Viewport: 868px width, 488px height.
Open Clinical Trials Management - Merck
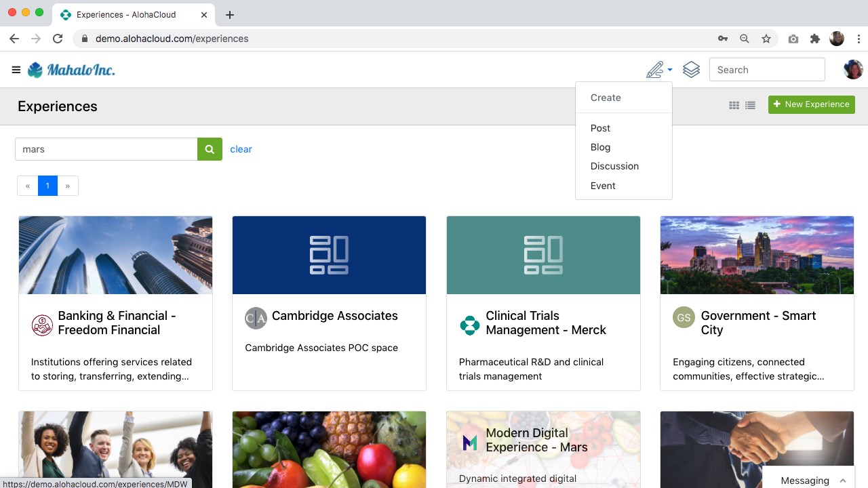[x=546, y=323]
